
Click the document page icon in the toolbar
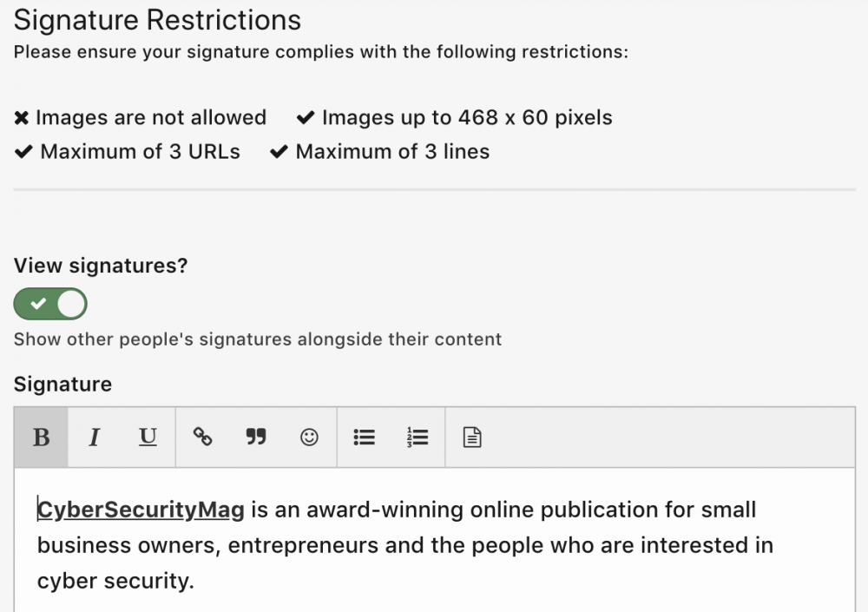(x=471, y=437)
